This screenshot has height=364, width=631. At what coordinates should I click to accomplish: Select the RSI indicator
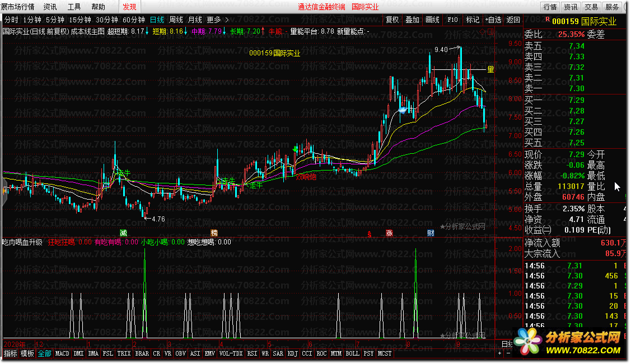pyautogui.click(x=253, y=353)
